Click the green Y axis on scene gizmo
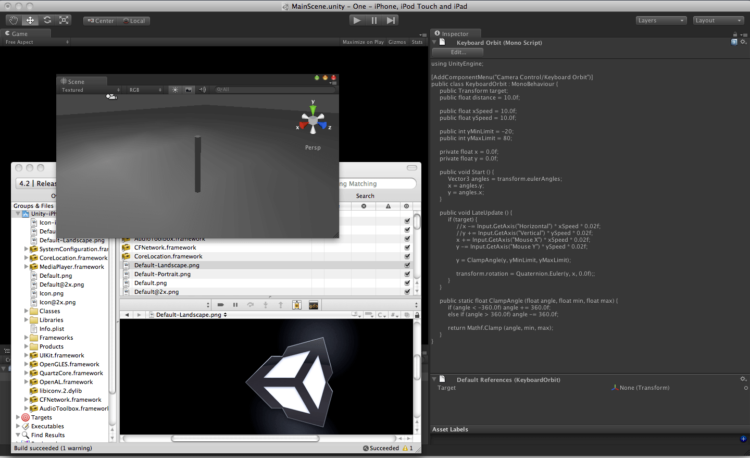The width and height of the screenshot is (750, 458). tap(313, 109)
